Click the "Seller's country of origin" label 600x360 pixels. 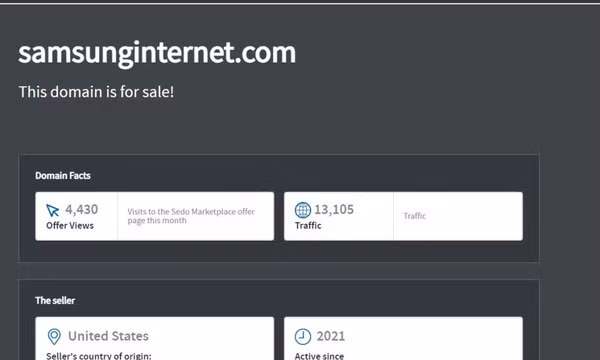[x=99, y=356]
